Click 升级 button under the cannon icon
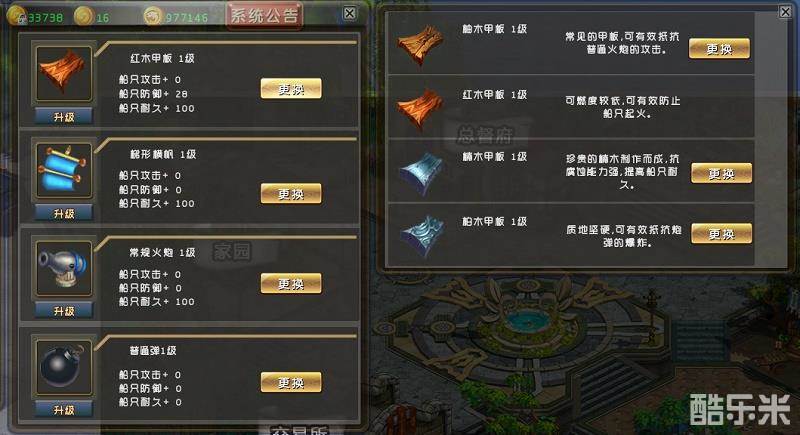 pyautogui.click(x=64, y=311)
